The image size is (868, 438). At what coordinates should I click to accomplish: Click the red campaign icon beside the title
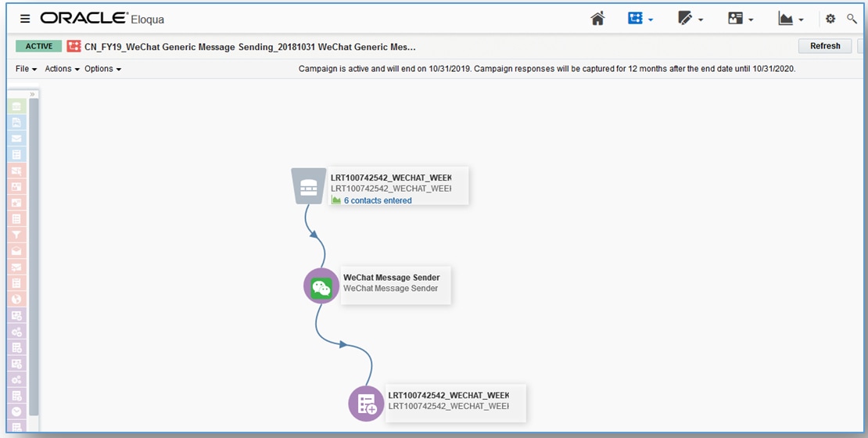(74, 47)
